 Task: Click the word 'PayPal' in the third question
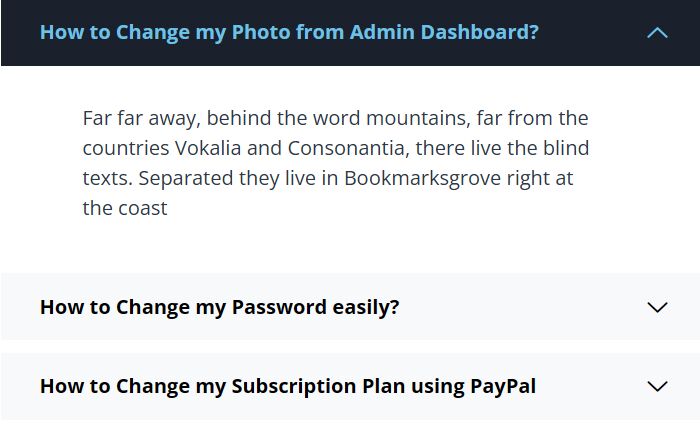[503, 386]
